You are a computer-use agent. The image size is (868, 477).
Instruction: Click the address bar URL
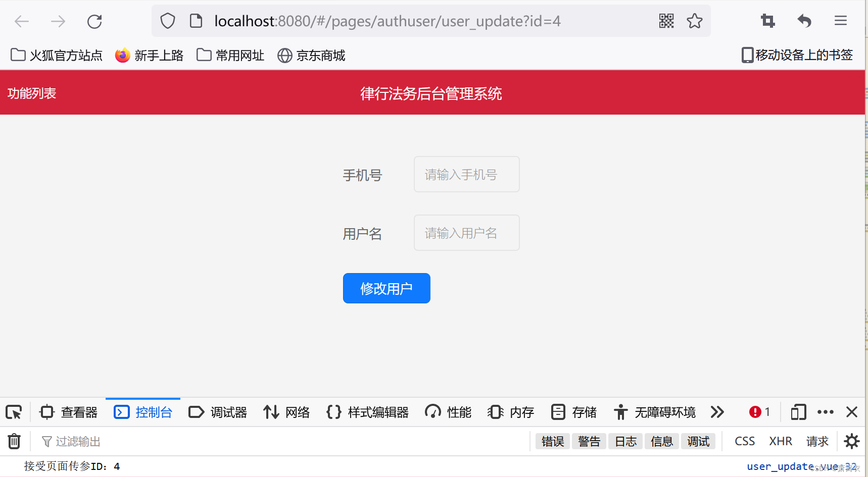point(388,21)
